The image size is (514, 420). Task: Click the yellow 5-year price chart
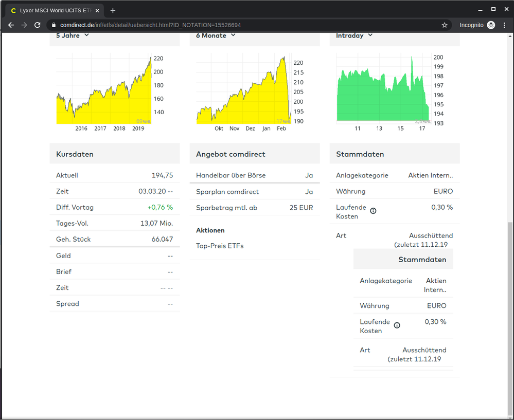(x=103, y=98)
